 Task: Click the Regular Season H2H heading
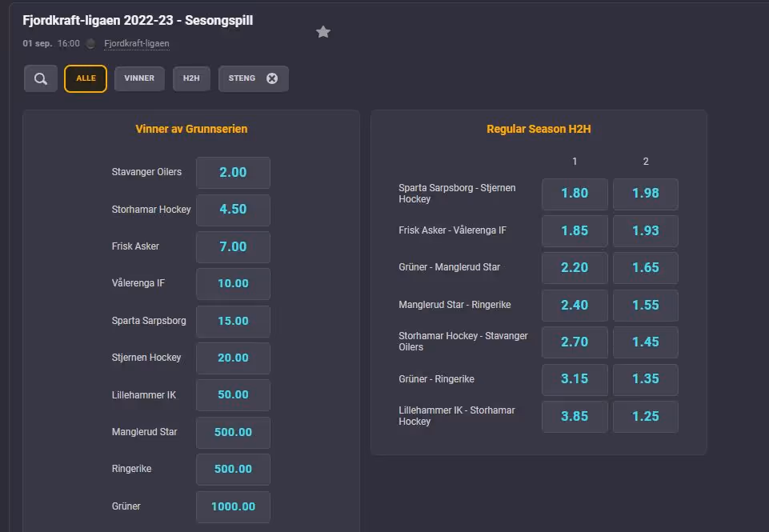(x=539, y=129)
